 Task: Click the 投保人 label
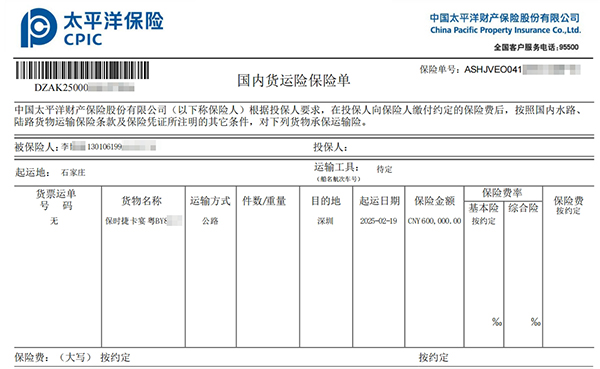[x=330, y=147]
